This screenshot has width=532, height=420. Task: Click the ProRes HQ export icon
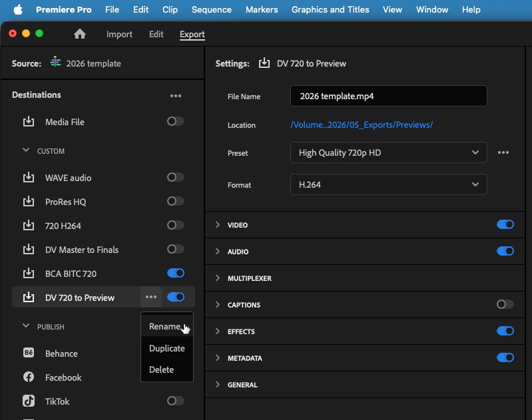(x=29, y=202)
